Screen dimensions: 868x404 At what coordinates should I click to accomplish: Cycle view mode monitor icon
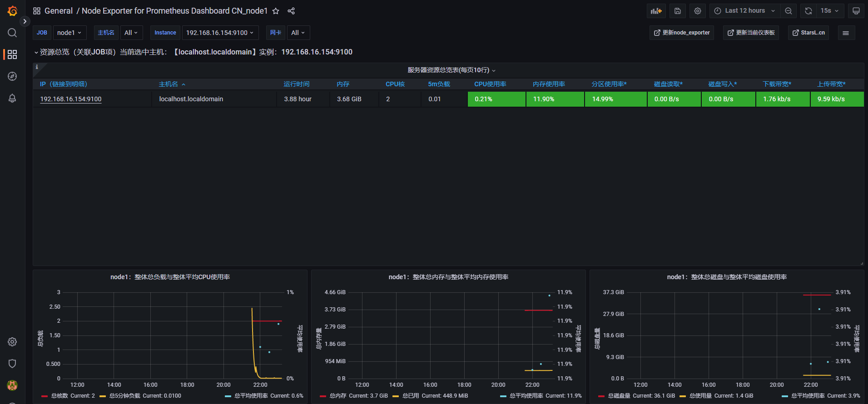tap(856, 11)
